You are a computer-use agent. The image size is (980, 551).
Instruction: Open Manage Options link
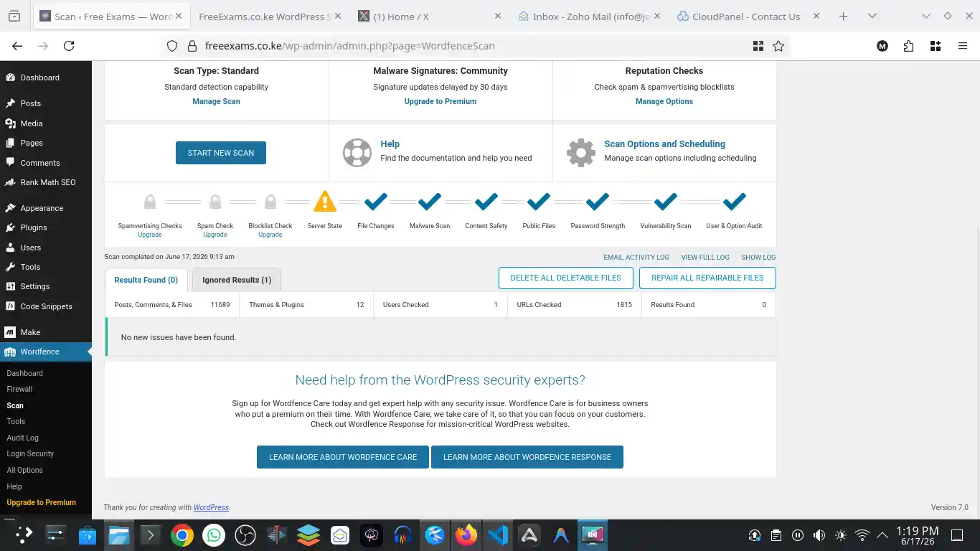click(664, 101)
